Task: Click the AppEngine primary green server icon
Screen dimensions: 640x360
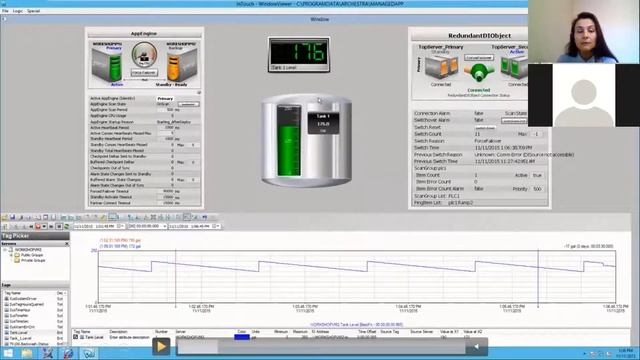Action: (x=107, y=65)
